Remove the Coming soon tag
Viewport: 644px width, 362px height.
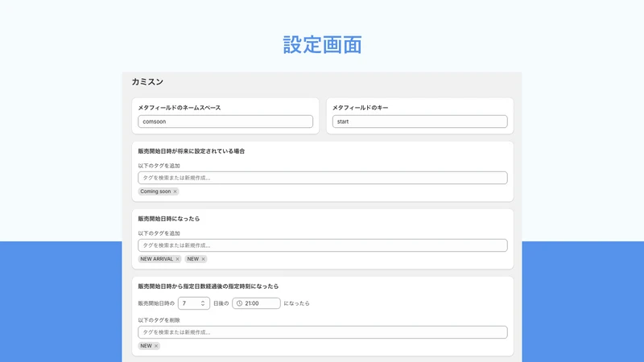click(x=175, y=191)
